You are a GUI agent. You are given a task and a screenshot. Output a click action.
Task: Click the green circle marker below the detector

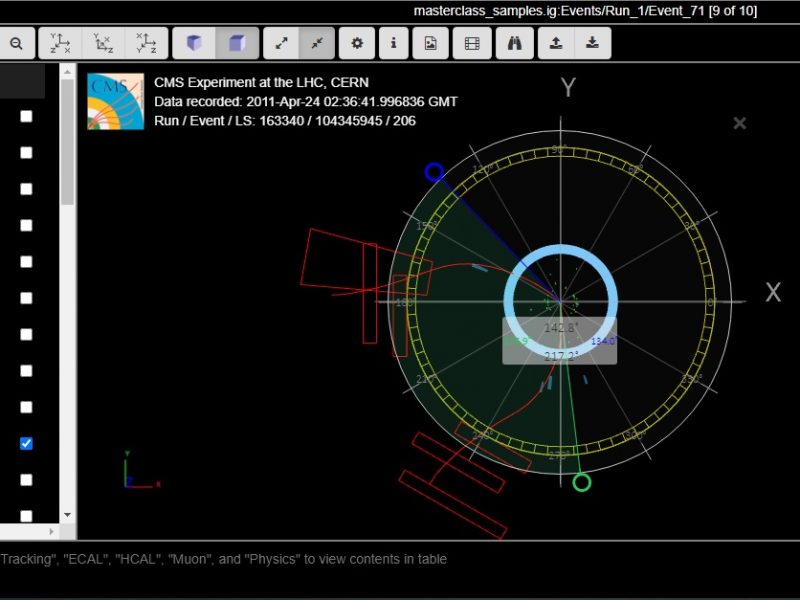[581, 482]
